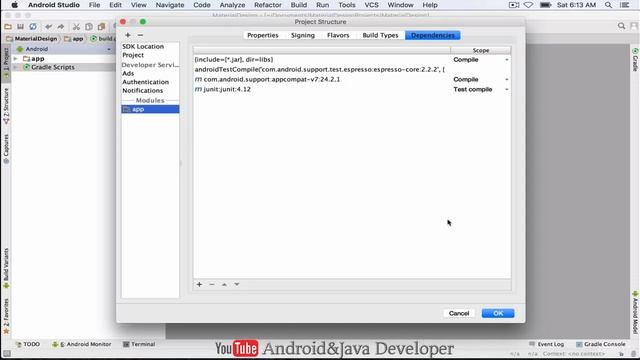
Task: Click the app breadcrumb in the navigation bar
Action: coord(74,38)
